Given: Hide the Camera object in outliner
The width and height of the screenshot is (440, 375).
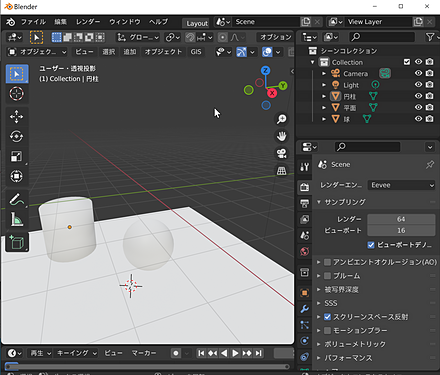Looking at the screenshot, I should point(418,73).
